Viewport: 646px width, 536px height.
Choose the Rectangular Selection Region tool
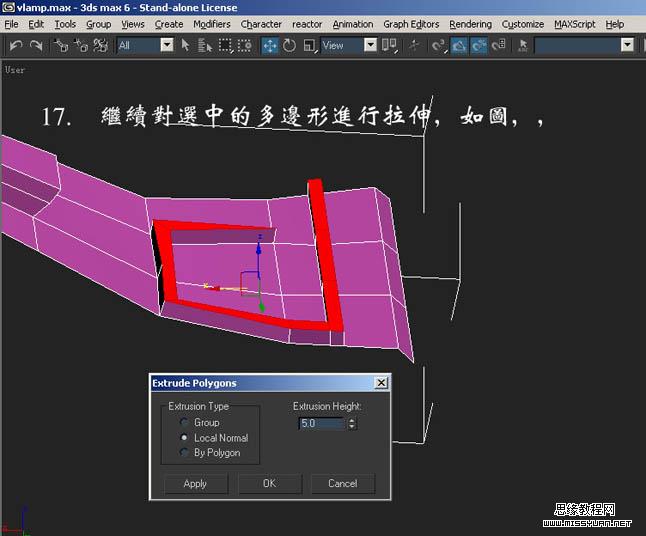[x=225, y=45]
